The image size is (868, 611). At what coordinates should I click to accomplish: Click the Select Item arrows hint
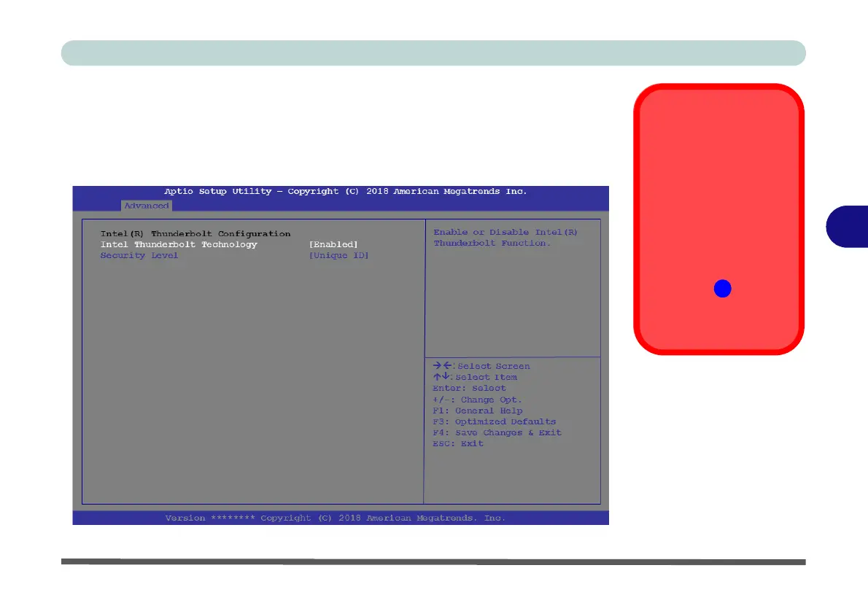[x=475, y=378]
